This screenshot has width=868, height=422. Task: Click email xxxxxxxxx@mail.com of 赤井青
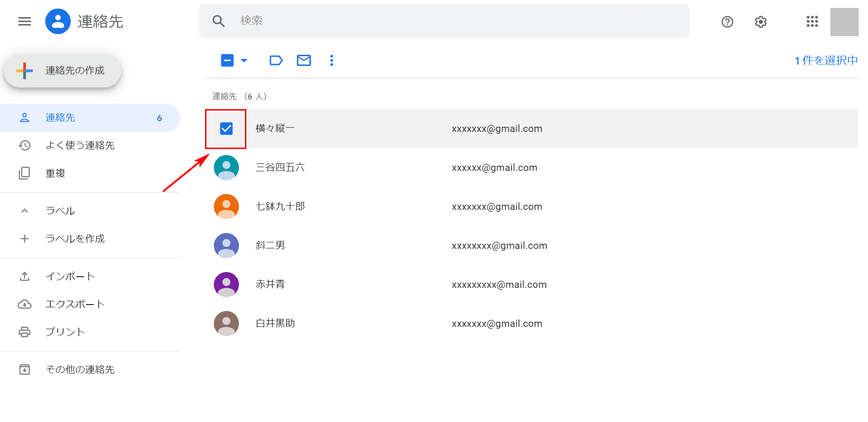pos(499,285)
